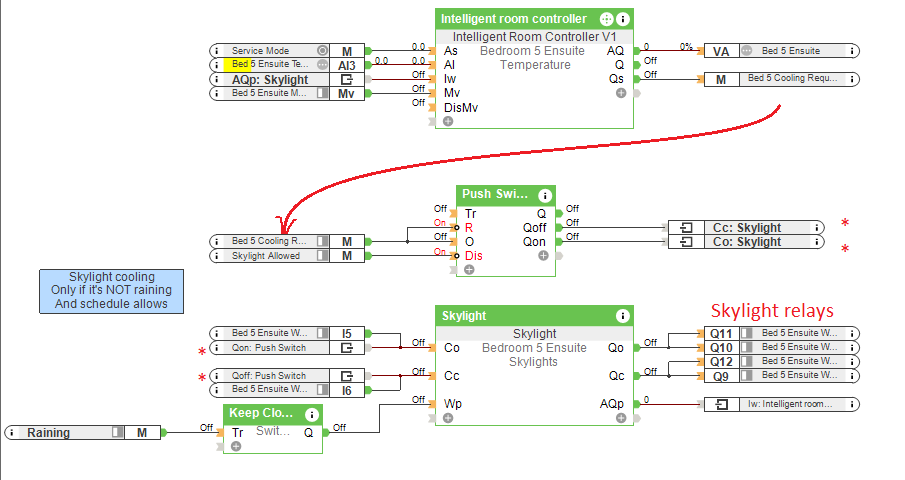Click info icon of Bed 5 Cooling Requ output

tap(852, 79)
